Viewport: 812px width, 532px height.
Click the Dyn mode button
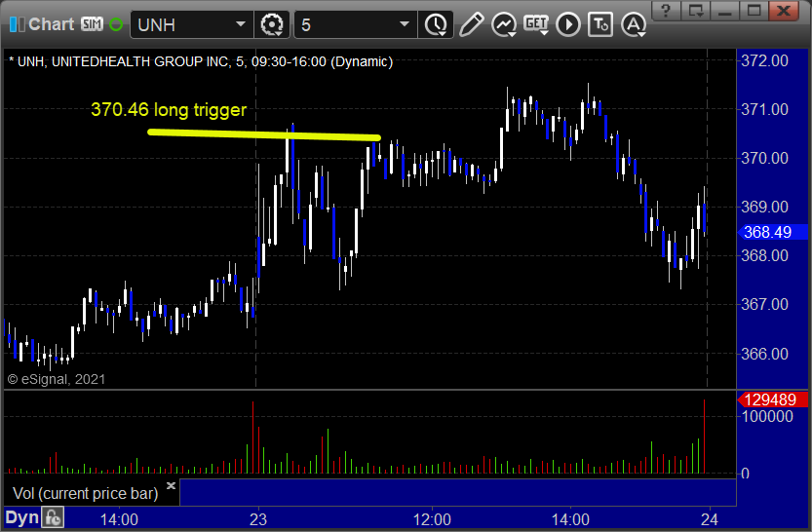click(x=21, y=517)
